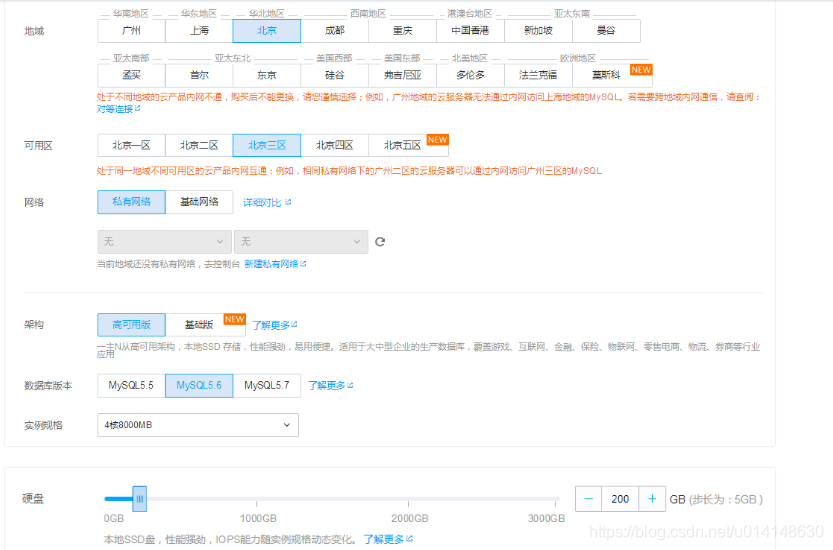This screenshot has height=550, width=833.
Task: Open the 对等连接 link
Action: (118, 109)
